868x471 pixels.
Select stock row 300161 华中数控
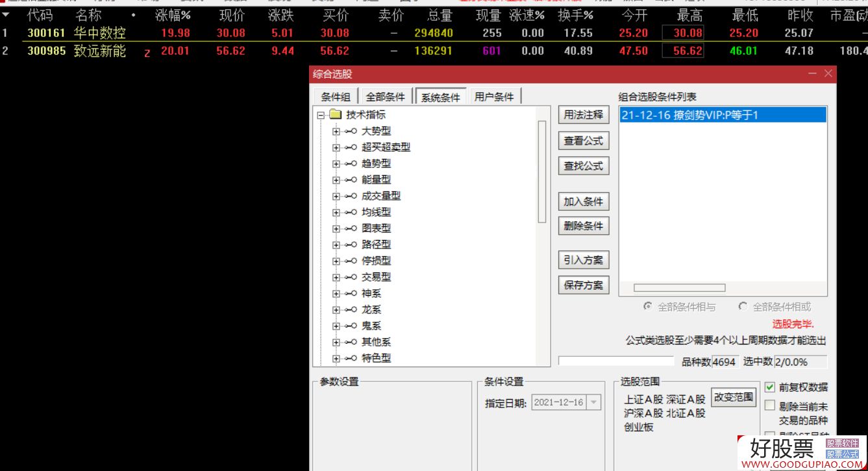(x=434, y=32)
